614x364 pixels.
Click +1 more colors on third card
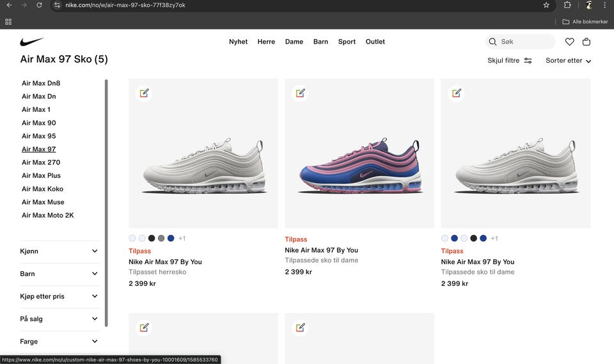coord(494,238)
